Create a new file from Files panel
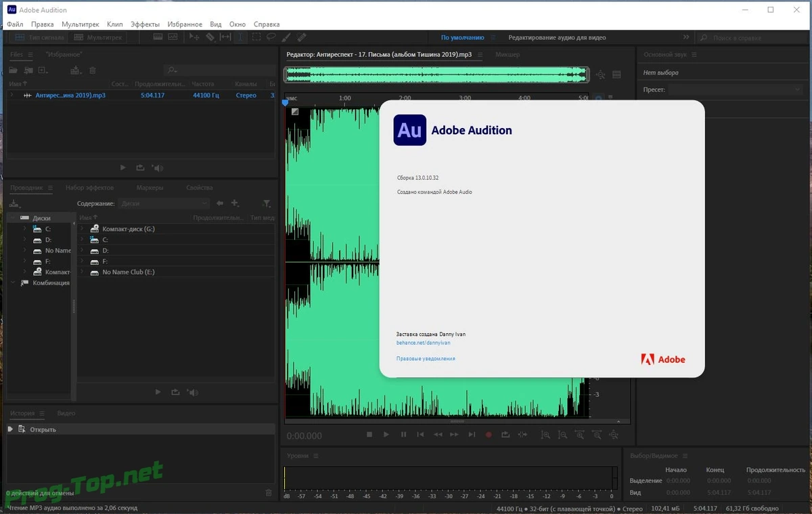 coord(43,70)
